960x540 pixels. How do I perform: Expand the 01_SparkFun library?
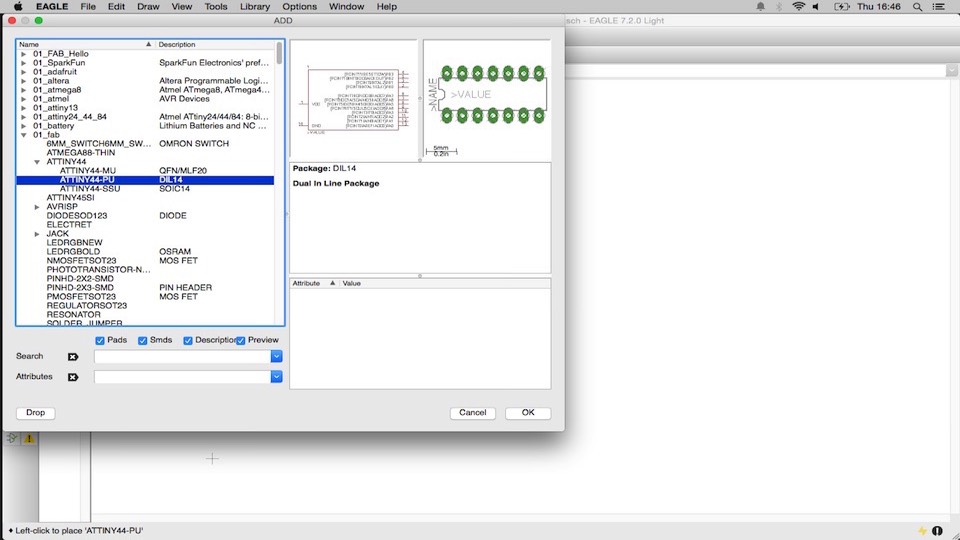pos(24,63)
